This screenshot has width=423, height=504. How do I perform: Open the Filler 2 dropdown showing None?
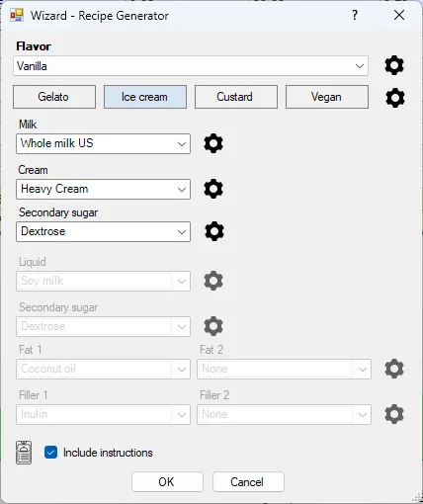pyautogui.click(x=284, y=414)
